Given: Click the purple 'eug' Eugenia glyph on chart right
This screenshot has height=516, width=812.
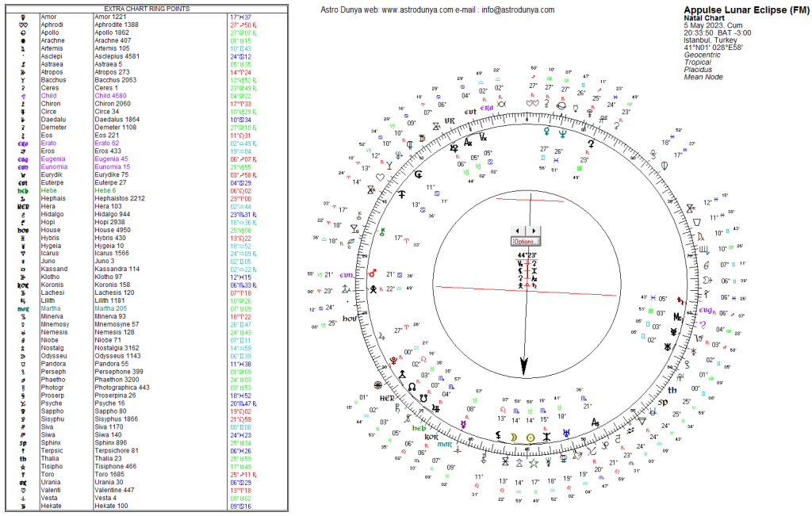Looking at the screenshot, I should [x=705, y=310].
